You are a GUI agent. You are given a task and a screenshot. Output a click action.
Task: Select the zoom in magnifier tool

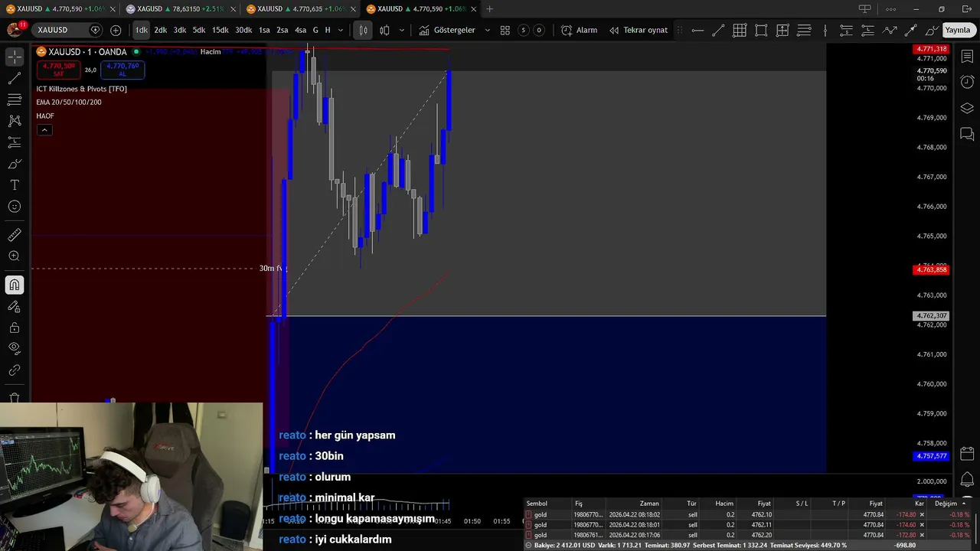pyautogui.click(x=15, y=256)
